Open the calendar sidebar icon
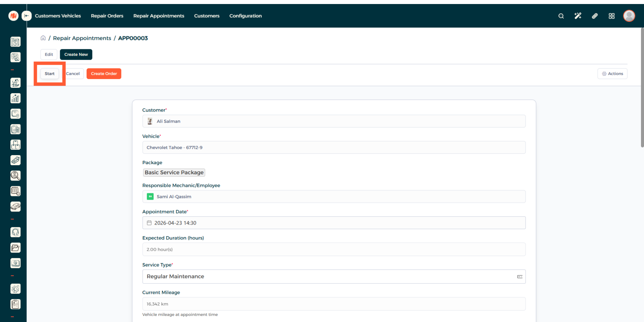This screenshot has width=644, height=322. pos(15,191)
